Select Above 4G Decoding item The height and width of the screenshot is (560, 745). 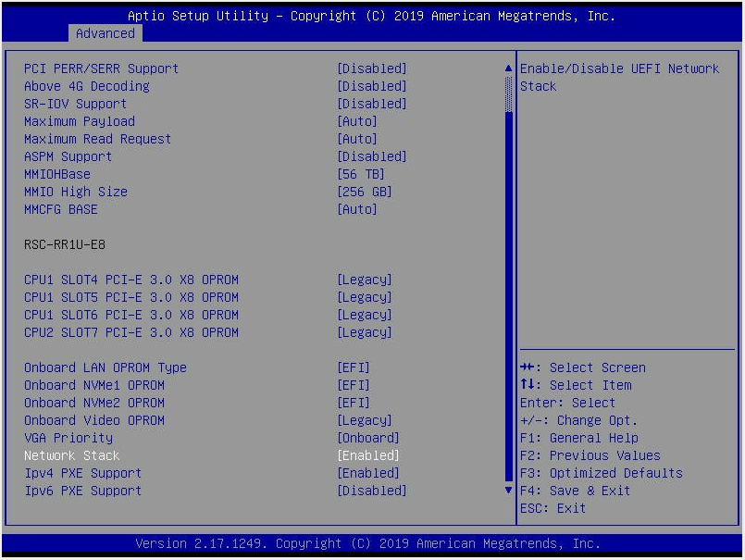click(x=86, y=86)
